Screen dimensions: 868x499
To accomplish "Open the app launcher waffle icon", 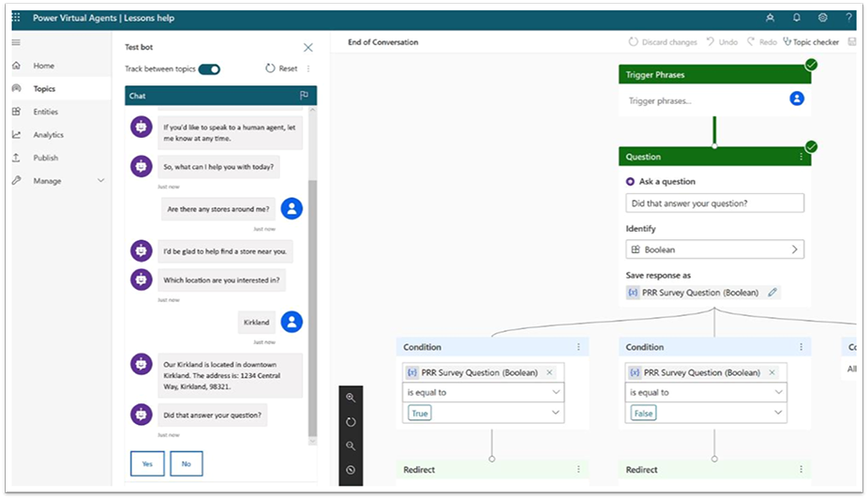I will coord(16,18).
